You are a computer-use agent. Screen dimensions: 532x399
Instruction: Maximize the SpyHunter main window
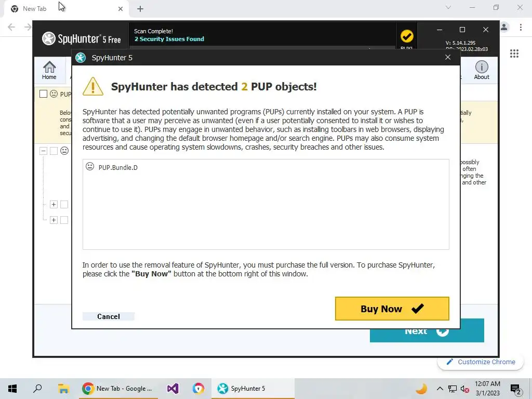click(x=462, y=30)
